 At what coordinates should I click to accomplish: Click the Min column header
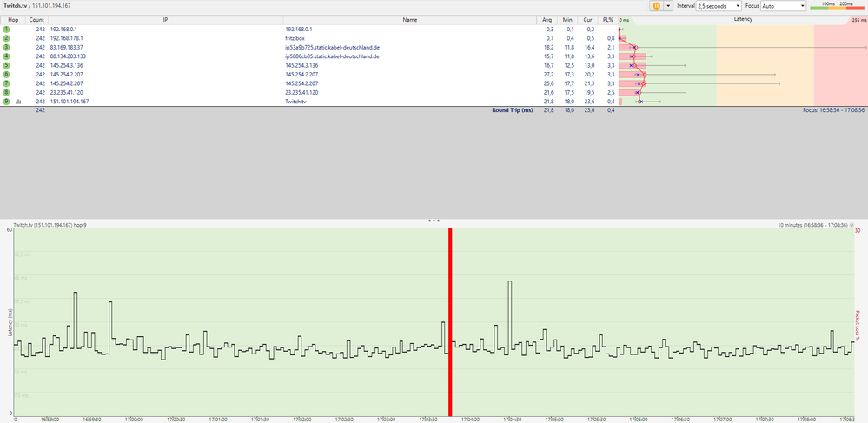click(567, 20)
